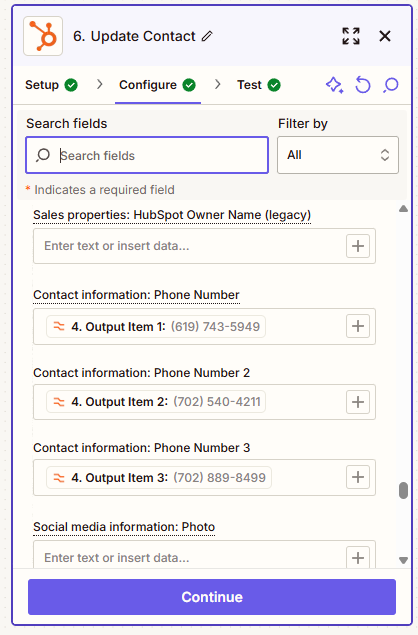This screenshot has width=418, height=635.
Task: Open the AI sparkle assistant icon
Action: tap(335, 85)
